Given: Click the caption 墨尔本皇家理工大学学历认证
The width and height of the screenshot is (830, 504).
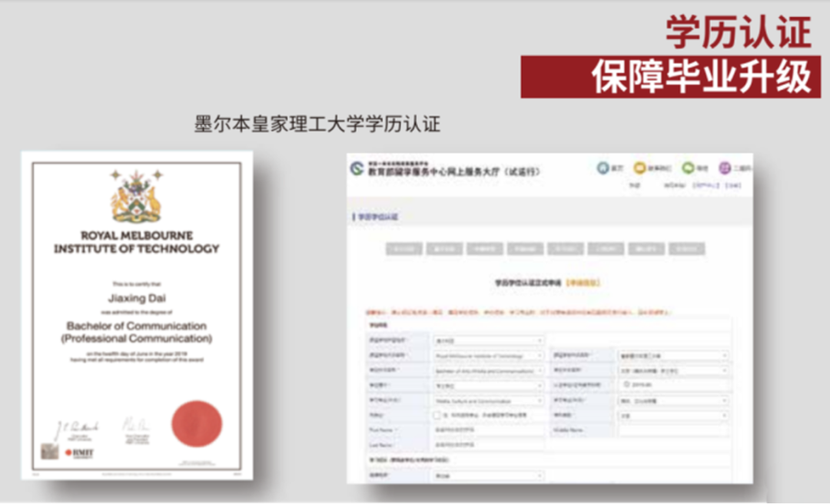Looking at the screenshot, I should tap(317, 124).
